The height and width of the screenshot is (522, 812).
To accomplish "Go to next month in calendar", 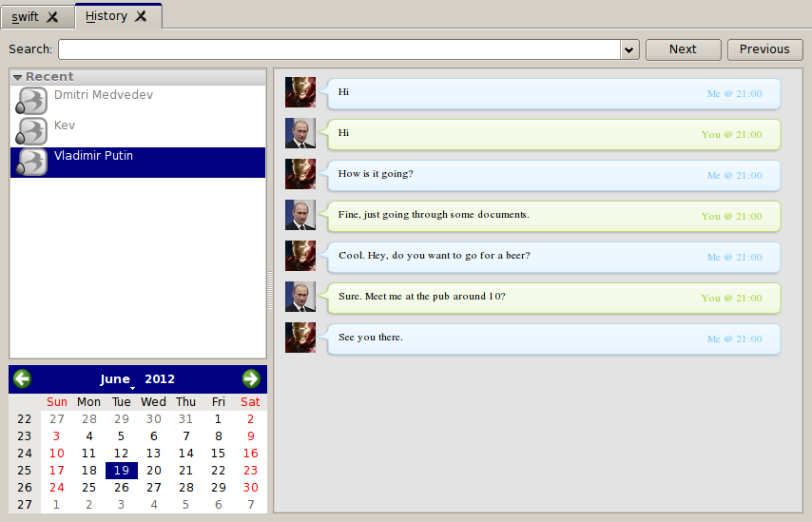I will [251, 379].
